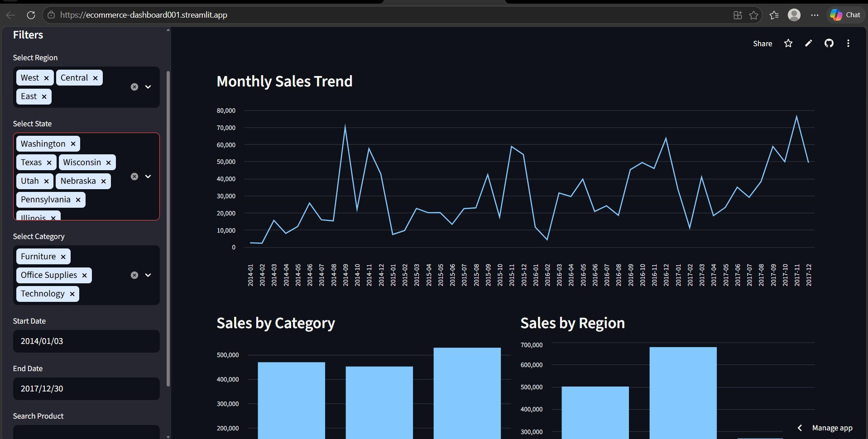Viewport: 868px width, 439px height.
Task: Click the sidebar vertical scrollbar
Action: pyautogui.click(x=168, y=229)
